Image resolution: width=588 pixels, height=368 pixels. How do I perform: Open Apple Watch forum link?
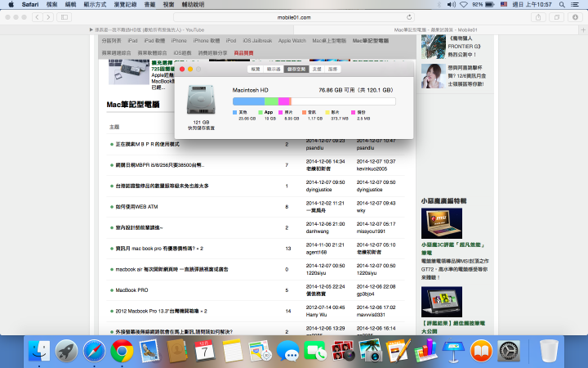292,41
